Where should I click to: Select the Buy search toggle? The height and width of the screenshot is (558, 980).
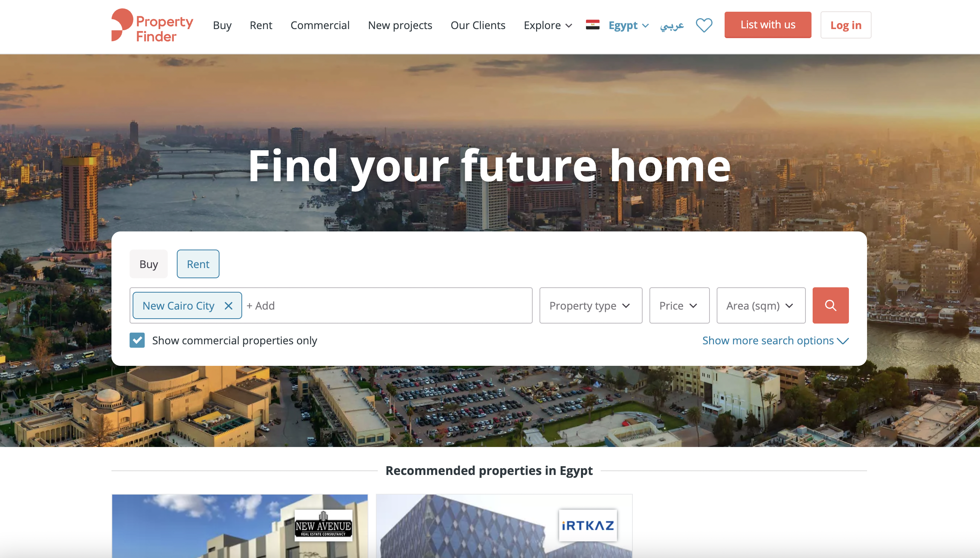(149, 264)
